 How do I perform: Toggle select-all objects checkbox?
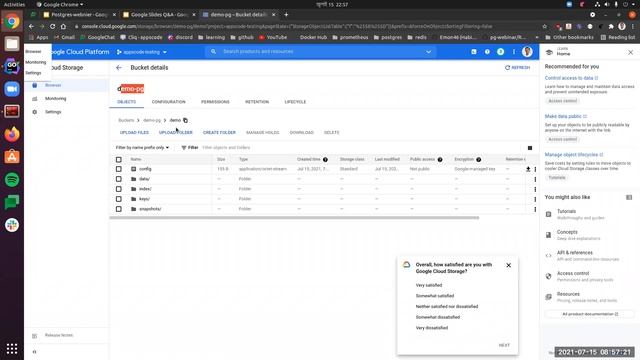[x=119, y=160]
